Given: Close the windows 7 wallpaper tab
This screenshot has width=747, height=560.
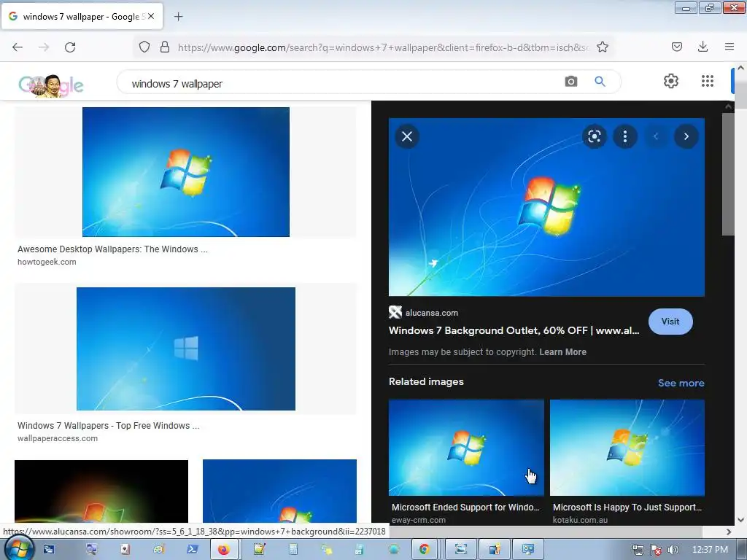Looking at the screenshot, I should [x=151, y=16].
